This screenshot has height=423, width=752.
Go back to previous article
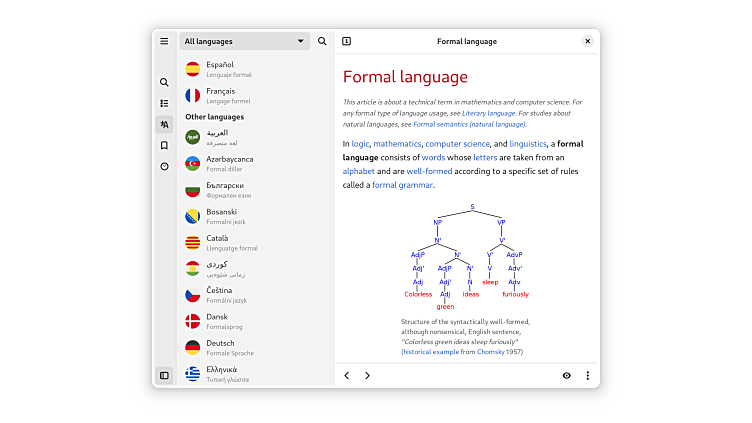click(x=347, y=375)
